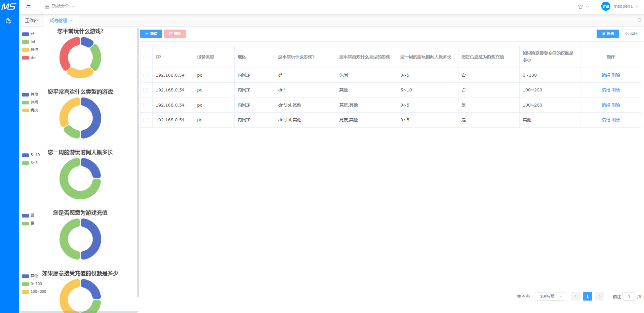Open the sidebar briefcase module icon

(x=9, y=21)
